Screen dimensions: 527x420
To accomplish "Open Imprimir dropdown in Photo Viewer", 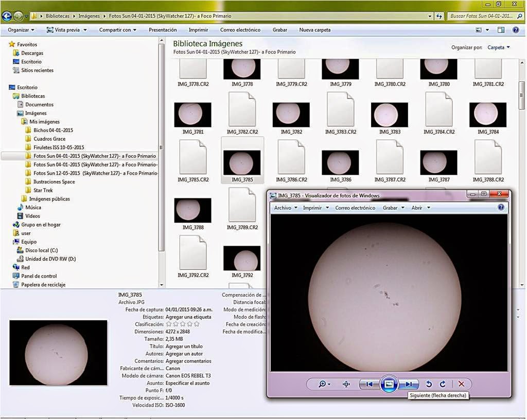I will [x=315, y=208].
